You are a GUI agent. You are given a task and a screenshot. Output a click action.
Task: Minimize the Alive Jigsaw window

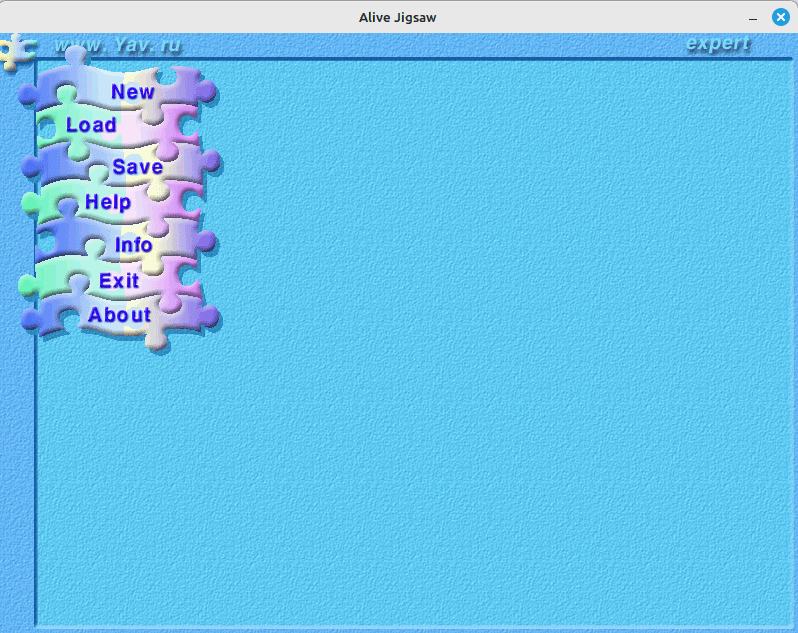coord(753,17)
